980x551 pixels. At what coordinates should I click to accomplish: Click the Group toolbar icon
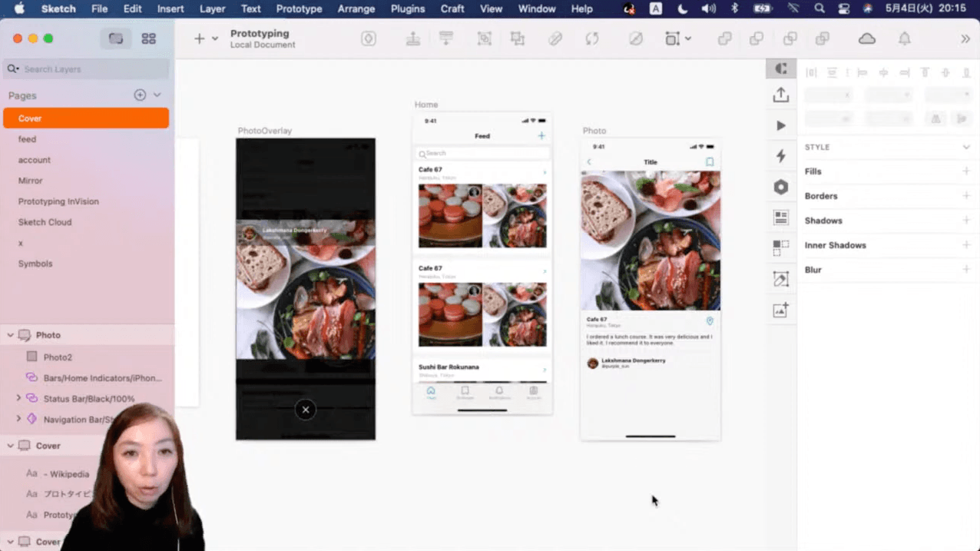click(485, 38)
